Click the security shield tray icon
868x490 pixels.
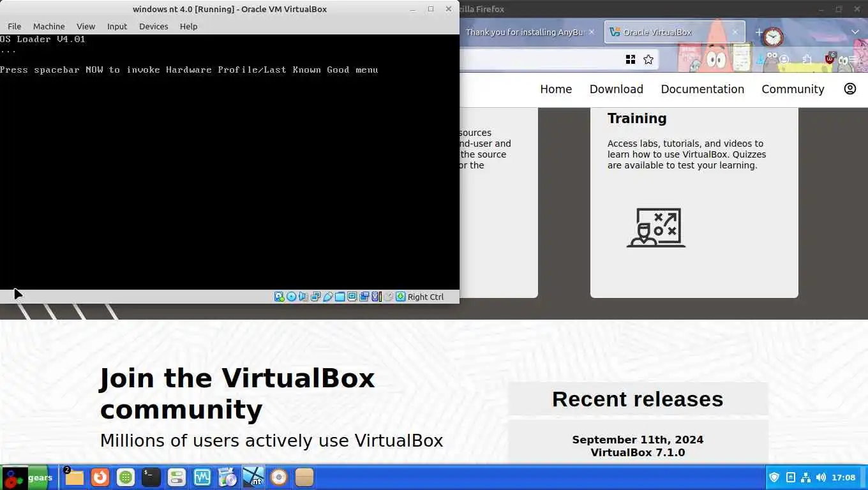(774, 477)
